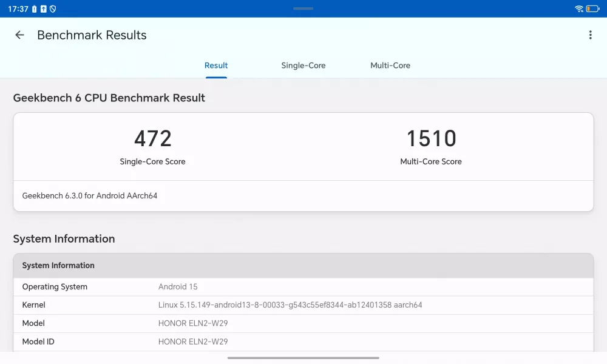Tap Geekbench 6.3.0 for Android AArch64 text
The image size is (607, 364).
click(x=90, y=196)
